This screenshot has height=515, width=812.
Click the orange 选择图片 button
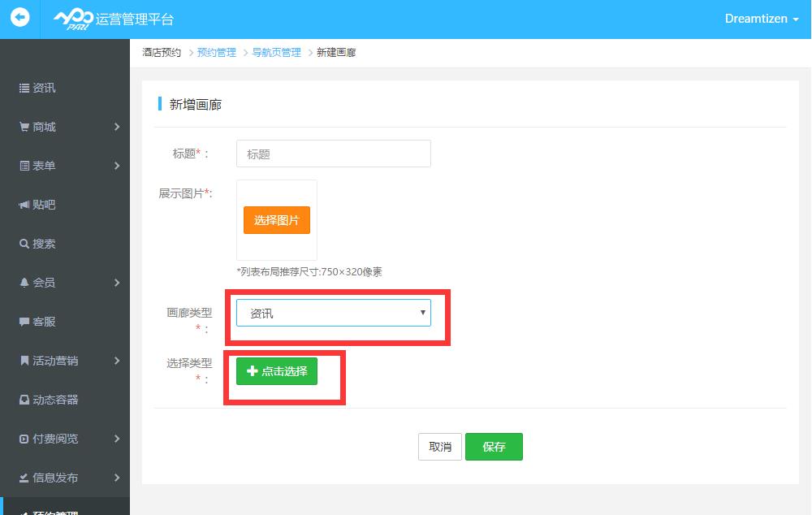pos(277,220)
